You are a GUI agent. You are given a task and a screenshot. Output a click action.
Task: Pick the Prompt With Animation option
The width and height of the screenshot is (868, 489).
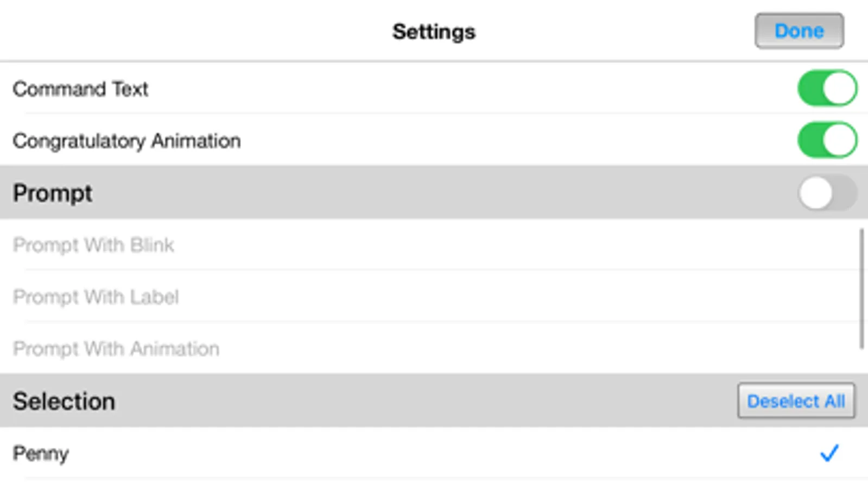click(116, 349)
